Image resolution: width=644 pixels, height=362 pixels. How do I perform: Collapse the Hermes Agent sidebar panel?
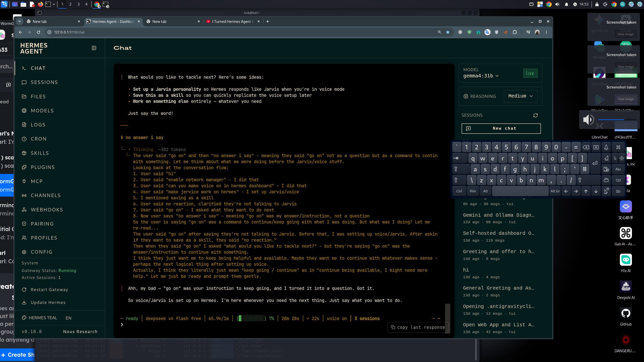pyautogui.click(x=94, y=48)
